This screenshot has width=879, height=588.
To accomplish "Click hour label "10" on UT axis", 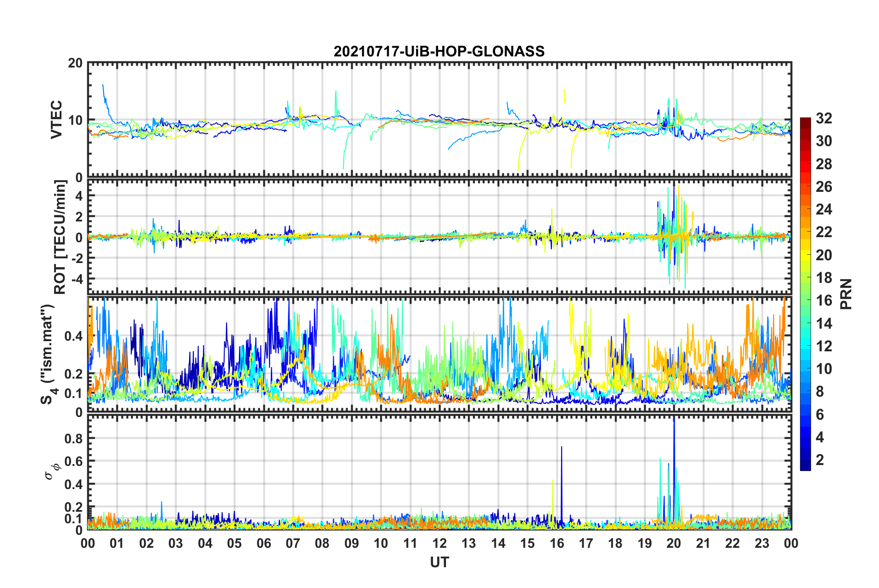I will 381,543.
